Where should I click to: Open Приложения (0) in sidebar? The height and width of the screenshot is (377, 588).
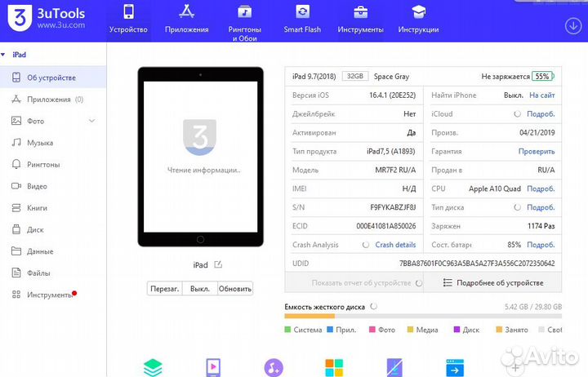(x=53, y=100)
